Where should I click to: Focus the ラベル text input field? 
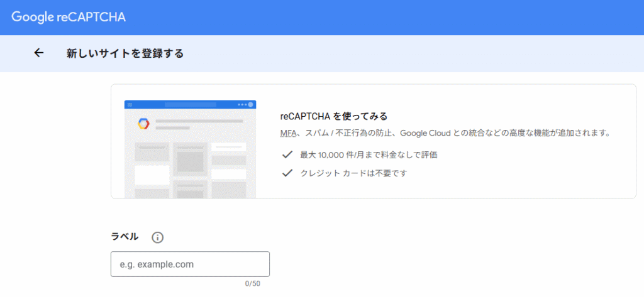coord(190,264)
